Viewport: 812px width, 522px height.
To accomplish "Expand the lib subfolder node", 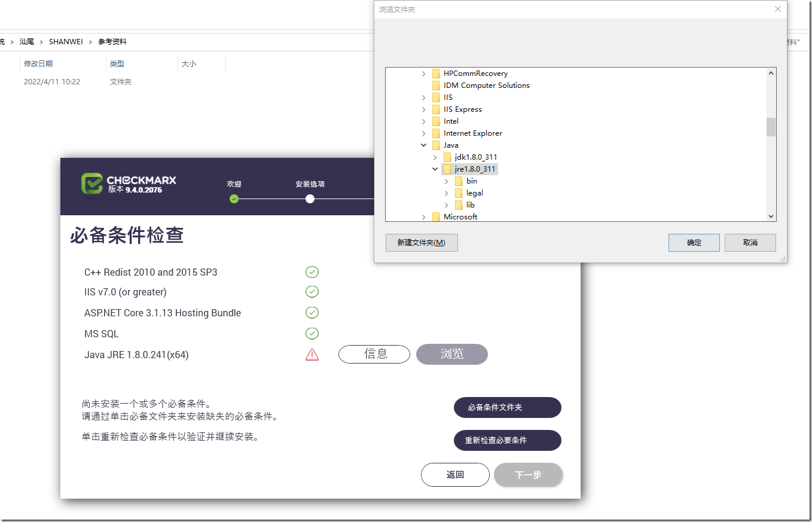I will (x=447, y=205).
